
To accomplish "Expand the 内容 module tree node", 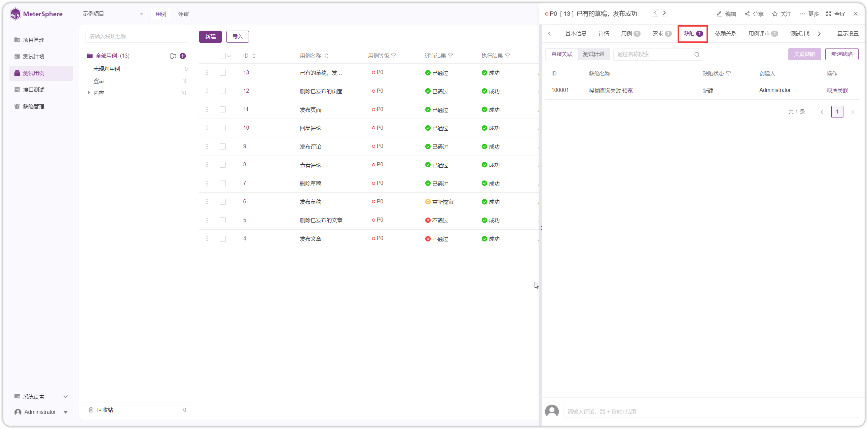I will 88,93.
